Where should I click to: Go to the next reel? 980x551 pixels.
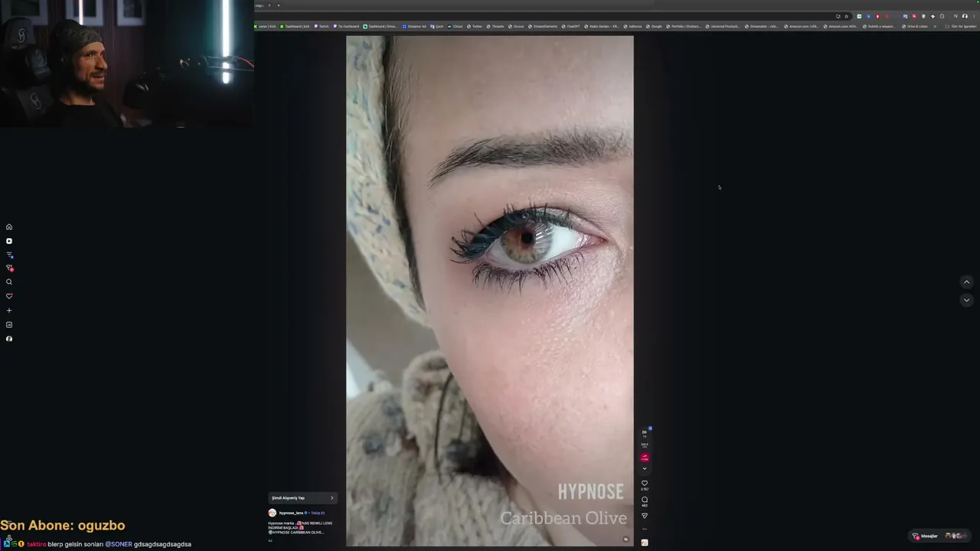[966, 300]
